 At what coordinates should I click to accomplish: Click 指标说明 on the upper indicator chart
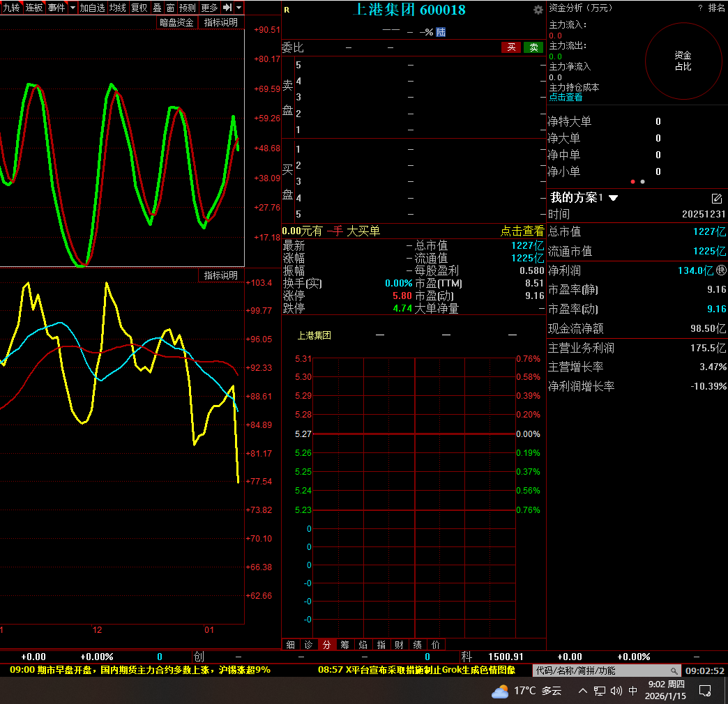pos(221,22)
